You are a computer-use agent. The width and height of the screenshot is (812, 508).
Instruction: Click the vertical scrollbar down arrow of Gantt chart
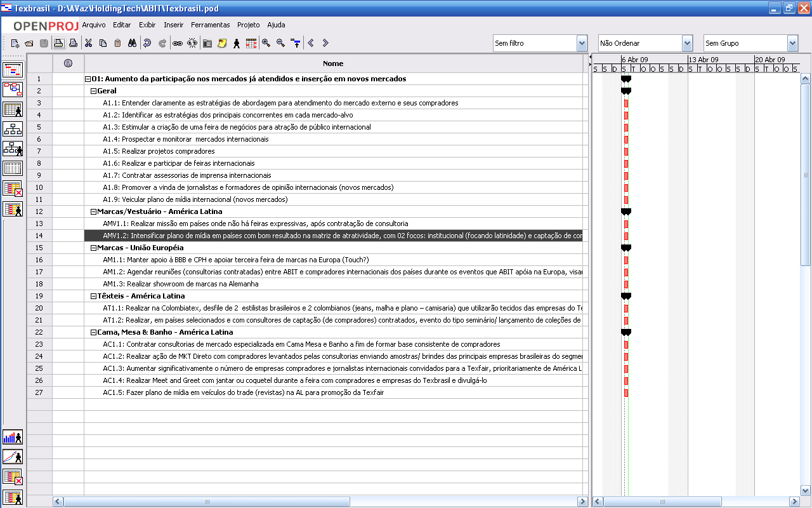point(806,491)
